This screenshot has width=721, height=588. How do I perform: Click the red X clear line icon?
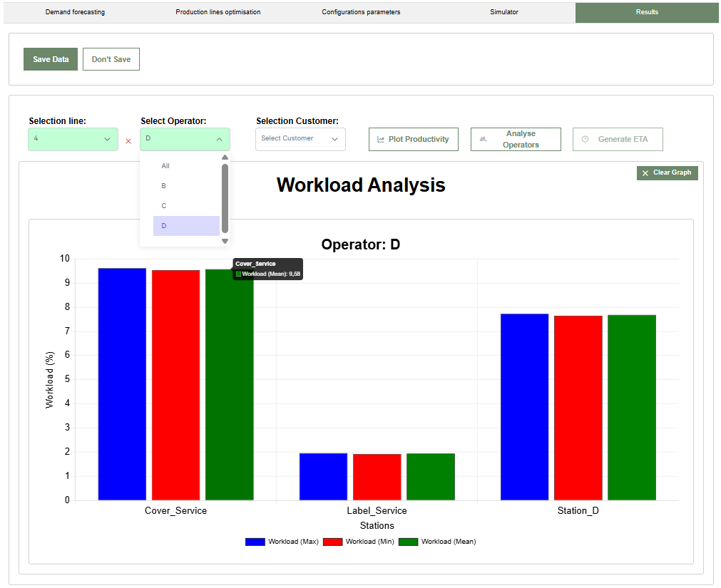tap(128, 141)
